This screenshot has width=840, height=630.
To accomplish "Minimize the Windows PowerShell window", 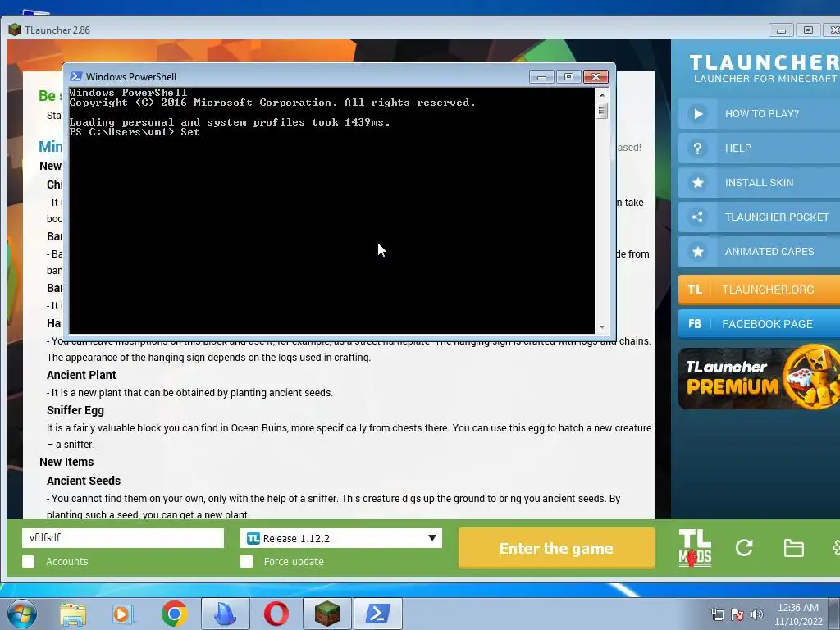I will pos(541,76).
